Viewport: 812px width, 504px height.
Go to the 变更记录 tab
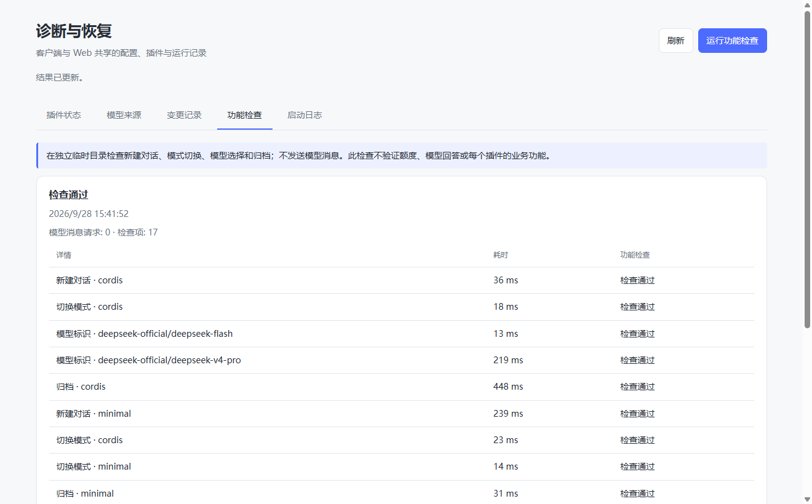(185, 115)
